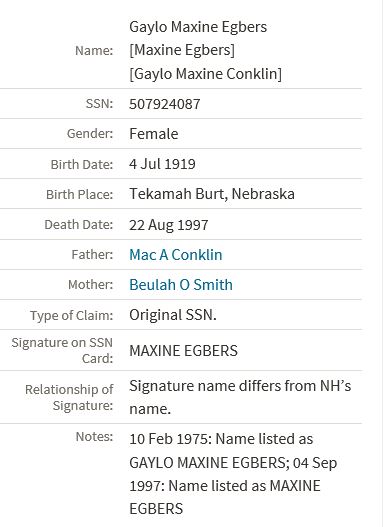Viewport: 383px width, 527px height.
Task: Click the Signature on SSN Card label
Action: click(62, 350)
